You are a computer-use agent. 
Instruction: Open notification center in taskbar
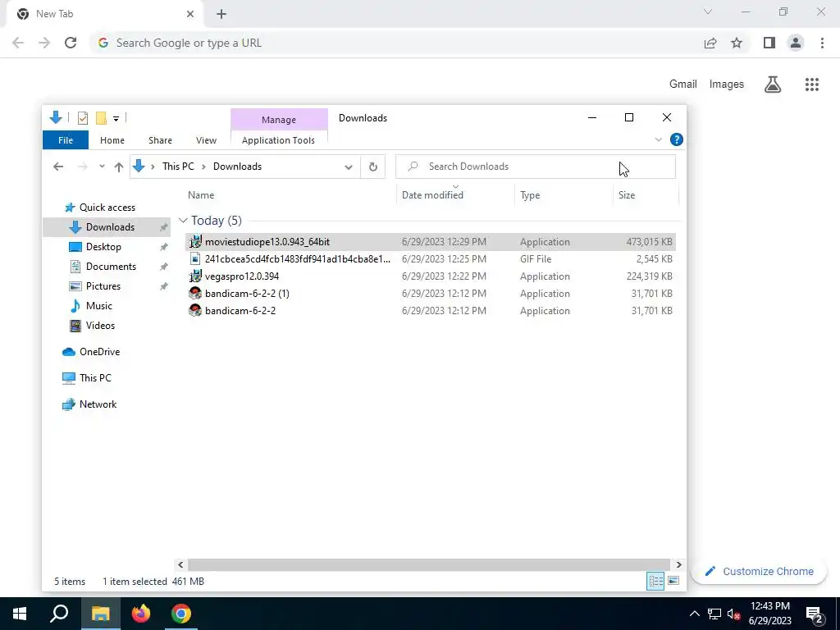pyautogui.click(x=815, y=614)
